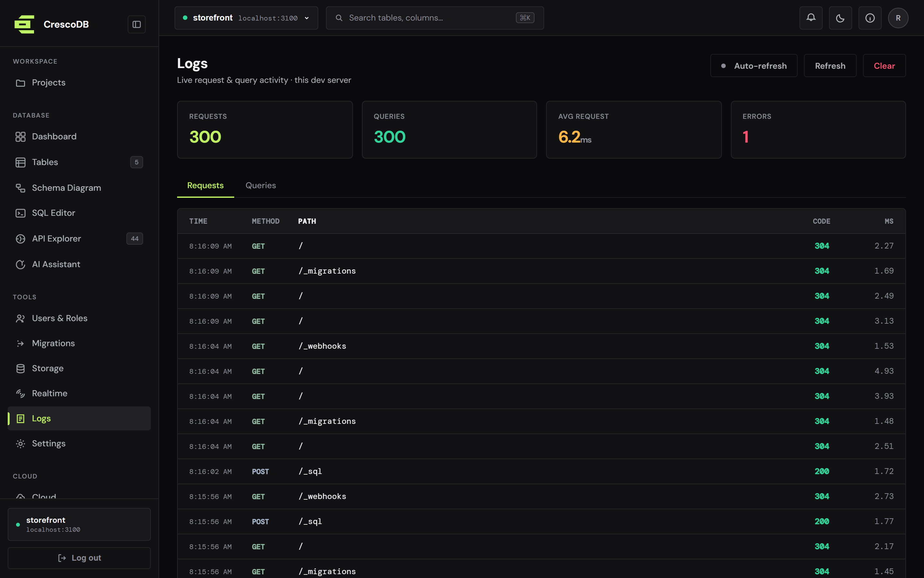Click the TIME column header

(198, 221)
